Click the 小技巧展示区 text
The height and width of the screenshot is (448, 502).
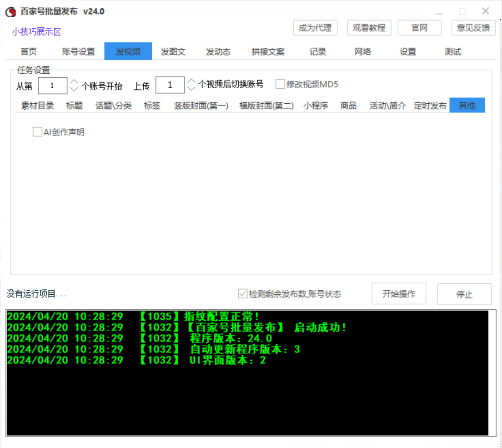coord(36,32)
